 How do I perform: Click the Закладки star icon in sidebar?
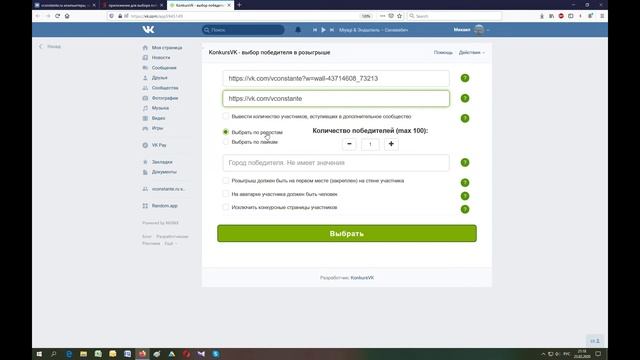click(145, 162)
